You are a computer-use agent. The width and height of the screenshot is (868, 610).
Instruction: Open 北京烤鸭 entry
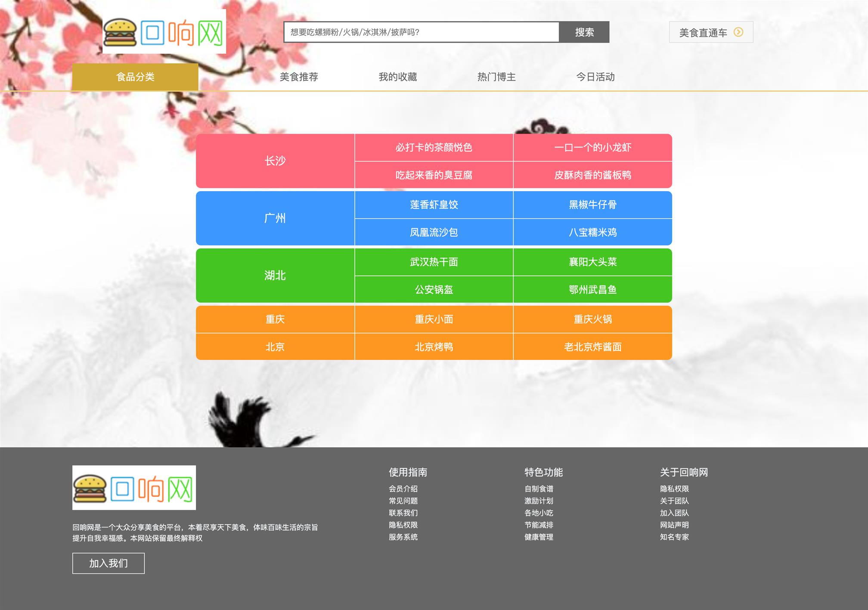coord(434,347)
